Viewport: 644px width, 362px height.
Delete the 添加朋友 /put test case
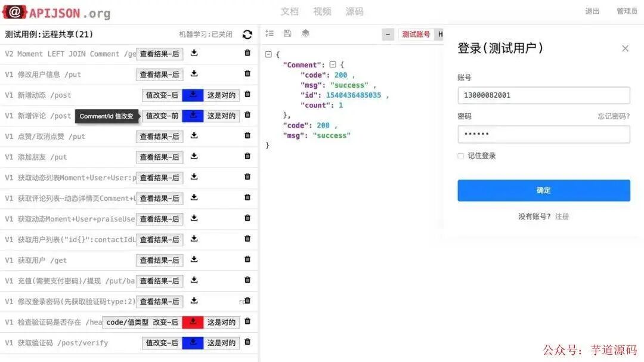click(x=247, y=156)
